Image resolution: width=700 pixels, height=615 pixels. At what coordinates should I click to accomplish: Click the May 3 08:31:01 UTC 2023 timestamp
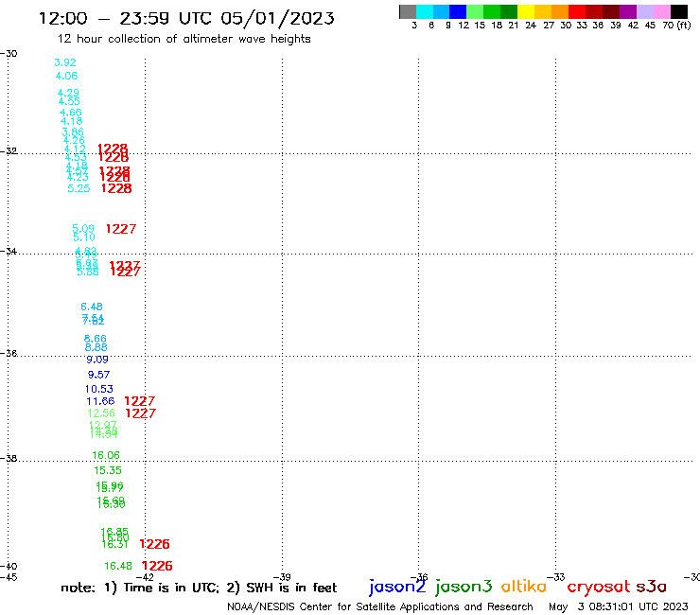pyautogui.click(x=619, y=606)
